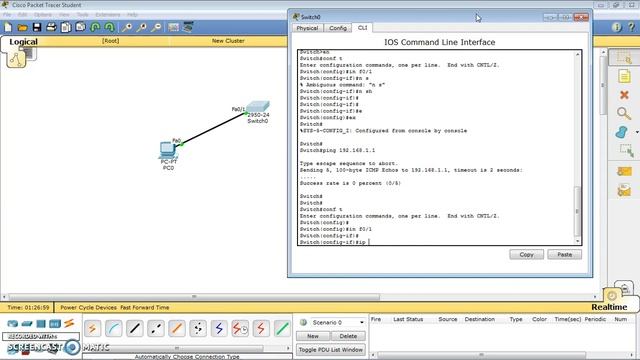Choose the Coaxial blue zigzag cable
The image size is (640, 360).
pos(219,329)
